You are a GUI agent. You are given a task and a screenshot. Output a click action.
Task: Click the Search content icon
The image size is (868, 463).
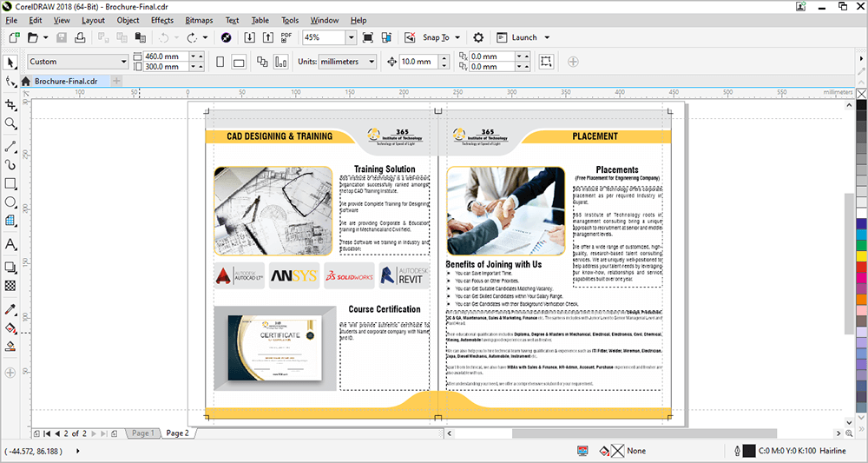[226, 37]
